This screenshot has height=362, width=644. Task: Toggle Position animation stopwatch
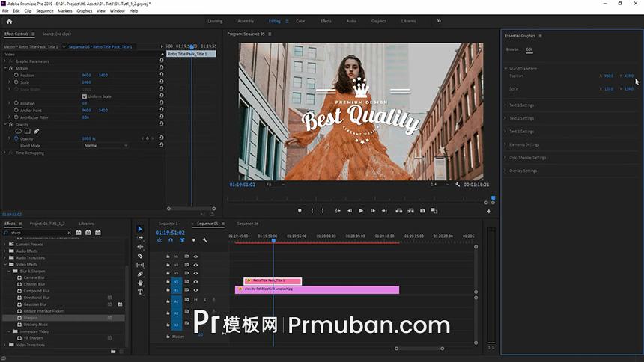click(16, 75)
